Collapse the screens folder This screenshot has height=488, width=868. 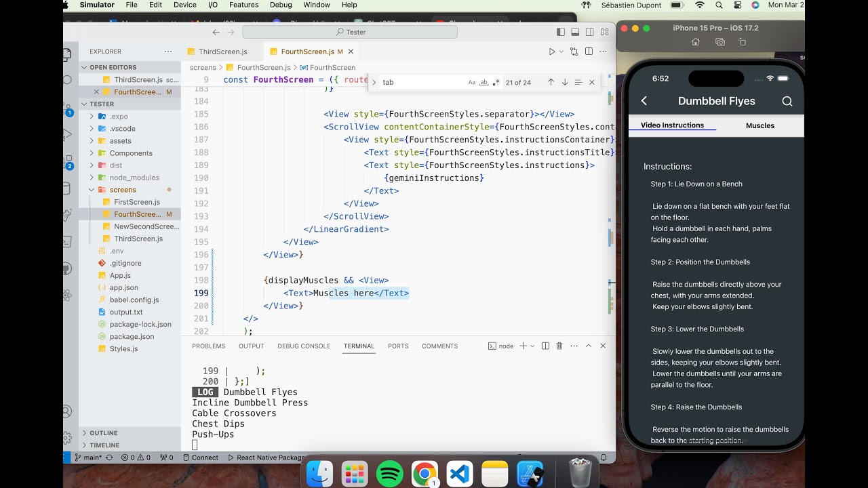[x=130, y=190]
